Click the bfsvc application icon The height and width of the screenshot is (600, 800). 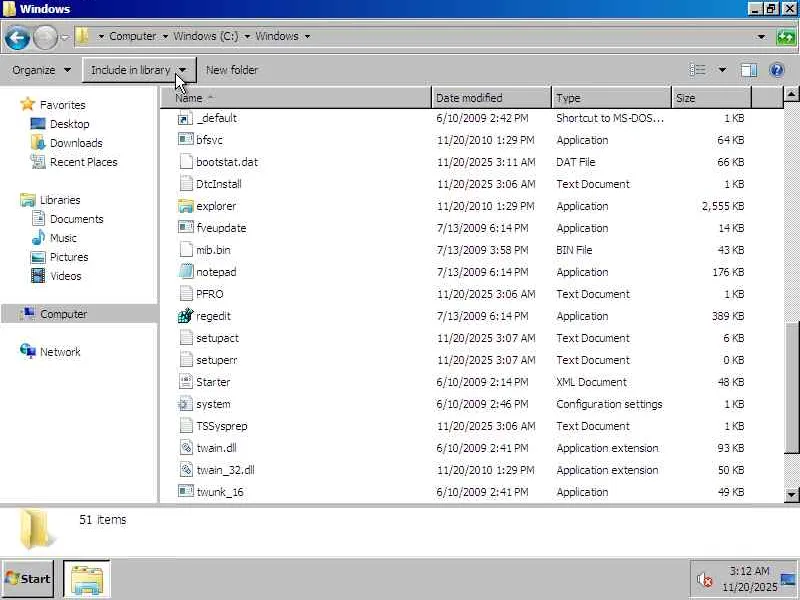[186, 139]
